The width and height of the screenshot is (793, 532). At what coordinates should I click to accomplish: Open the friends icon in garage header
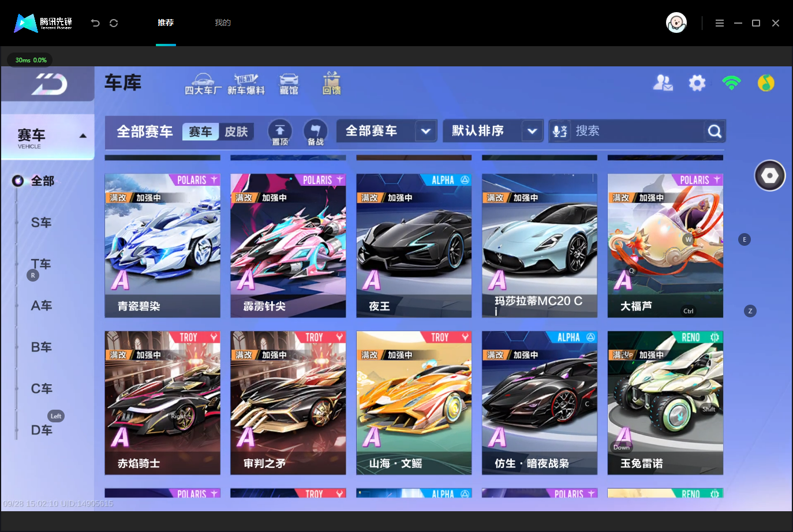pyautogui.click(x=663, y=83)
